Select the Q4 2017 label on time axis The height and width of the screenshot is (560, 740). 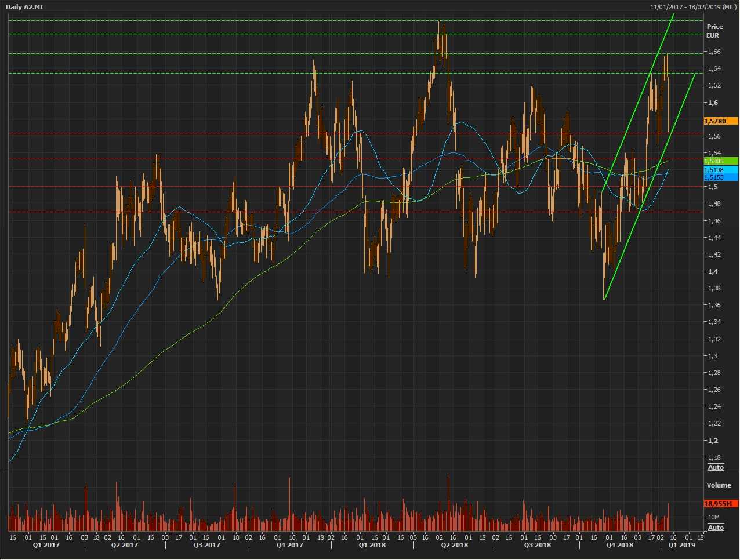289,545
